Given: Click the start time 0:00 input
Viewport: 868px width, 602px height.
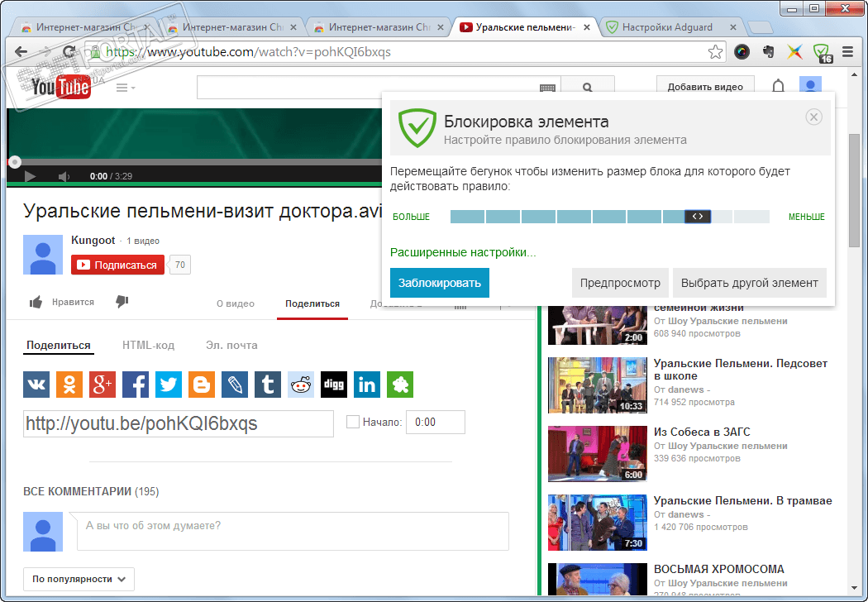Looking at the screenshot, I should click(x=436, y=422).
